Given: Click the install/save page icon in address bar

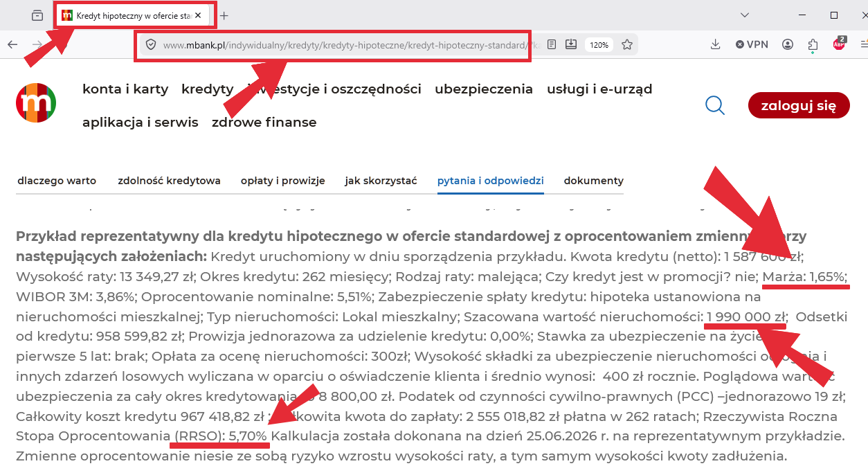Looking at the screenshot, I should [571, 44].
